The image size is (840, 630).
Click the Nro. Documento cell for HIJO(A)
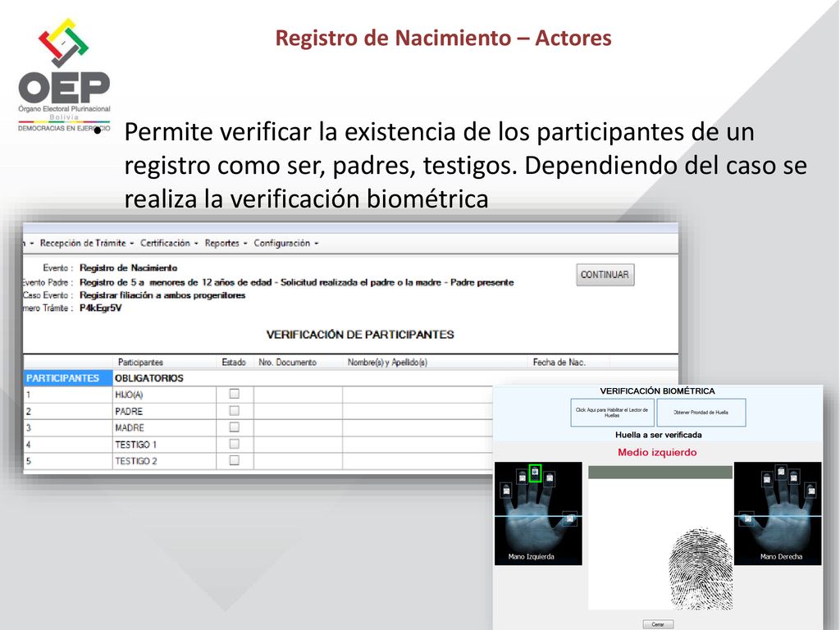click(298, 395)
